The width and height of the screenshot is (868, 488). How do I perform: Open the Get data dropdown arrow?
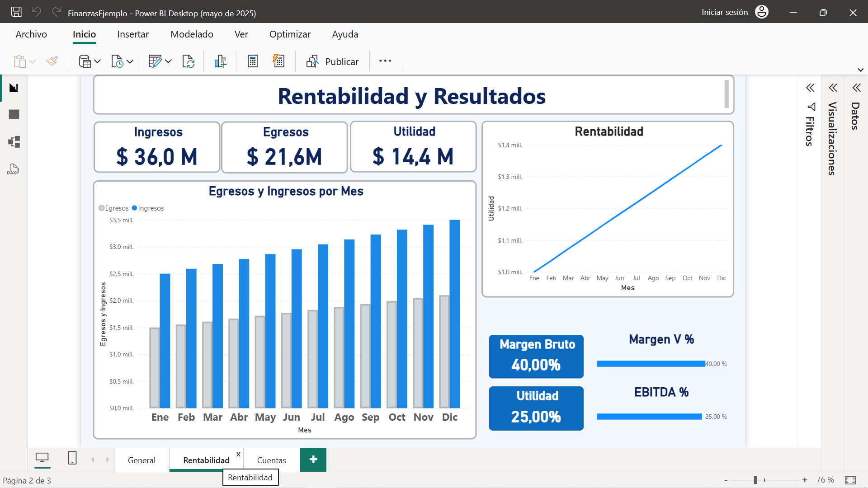point(97,61)
